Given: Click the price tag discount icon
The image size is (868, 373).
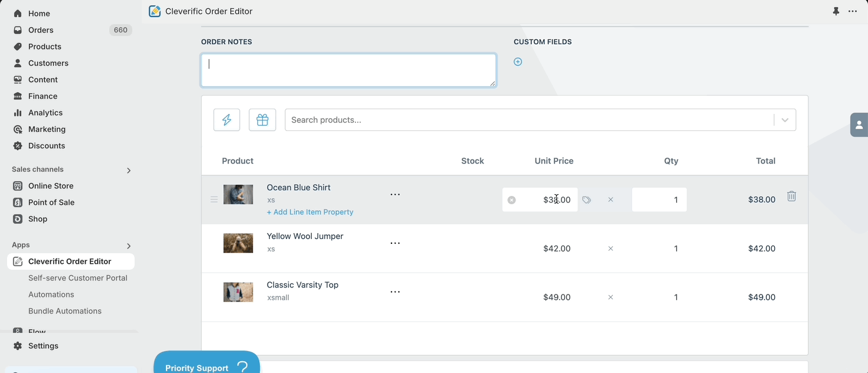Looking at the screenshot, I should (x=586, y=200).
